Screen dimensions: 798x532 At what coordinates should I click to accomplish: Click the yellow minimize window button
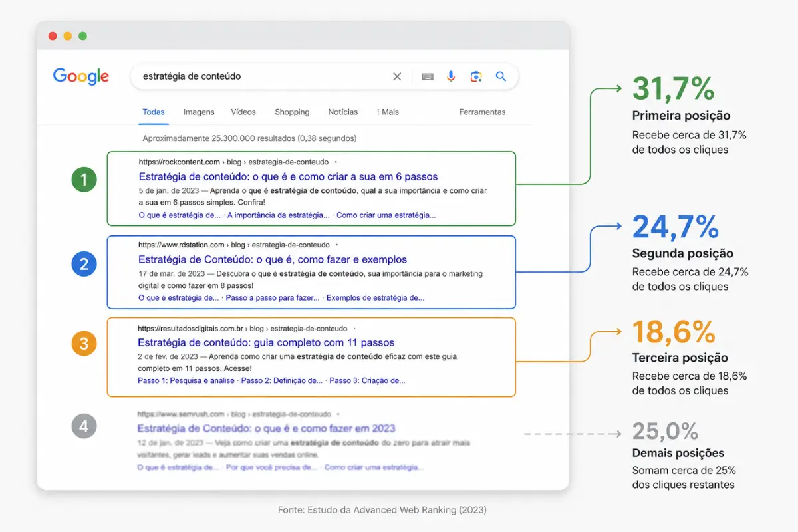tap(68, 36)
